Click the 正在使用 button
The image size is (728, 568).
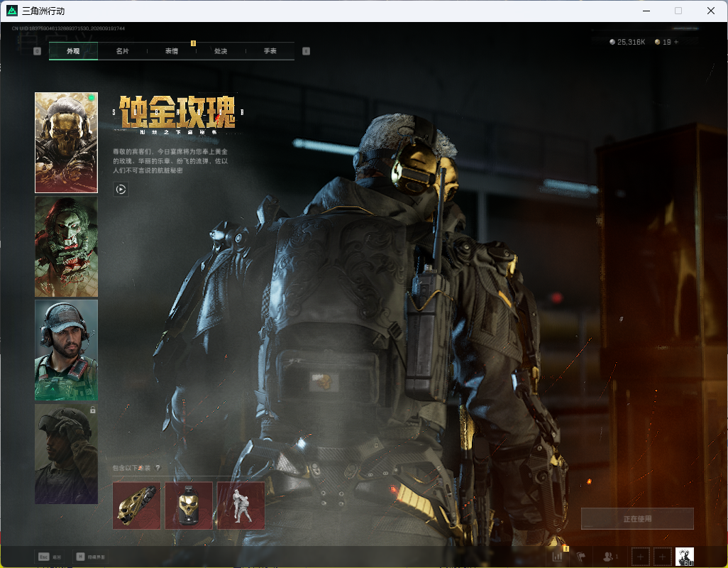pyautogui.click(x=637, y=519)
